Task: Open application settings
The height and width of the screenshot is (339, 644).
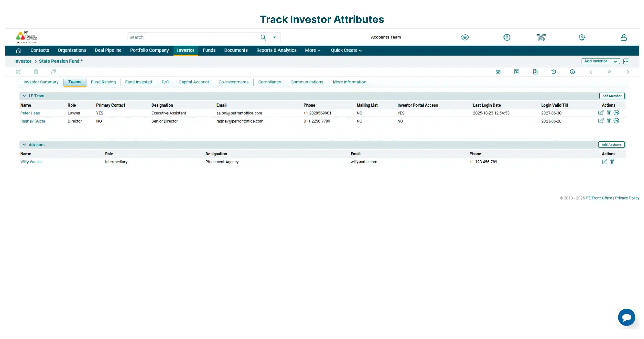Action: pos(582,37)
